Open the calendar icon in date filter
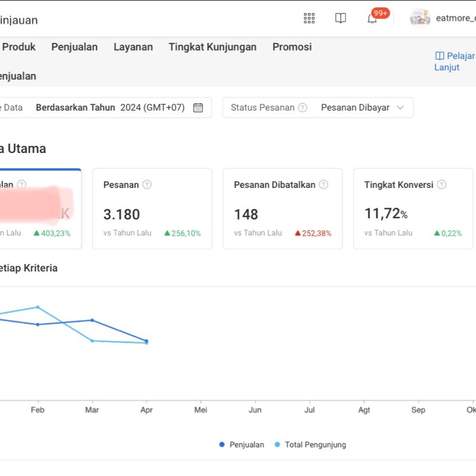This screenshot has width=476, height=476. coord(198,108)
